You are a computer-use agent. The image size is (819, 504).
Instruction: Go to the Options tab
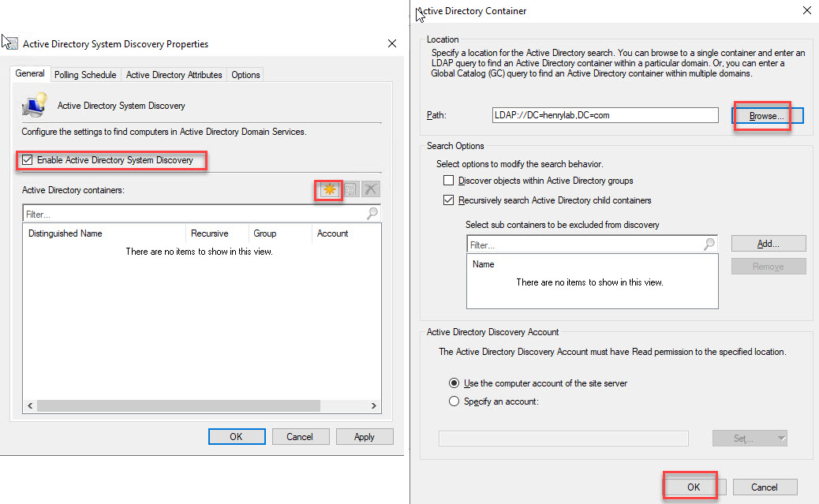[x=245, y=75]
